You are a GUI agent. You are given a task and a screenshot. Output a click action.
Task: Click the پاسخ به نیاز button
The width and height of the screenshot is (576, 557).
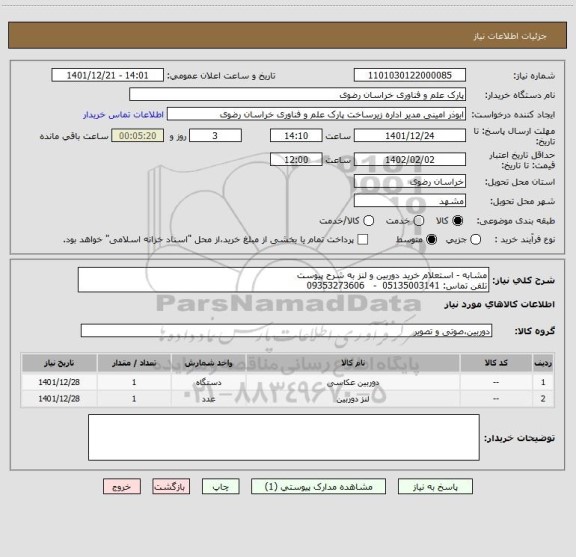(x=435, y=486)
